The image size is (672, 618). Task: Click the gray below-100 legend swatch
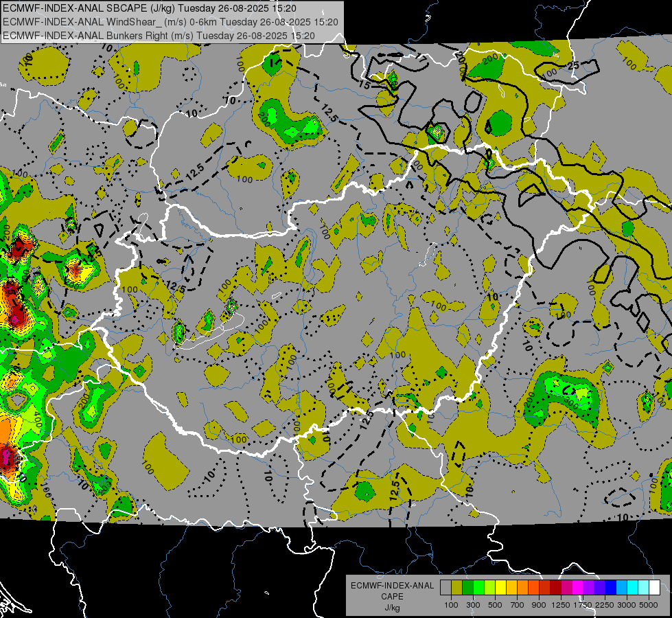tap(445, 588)
